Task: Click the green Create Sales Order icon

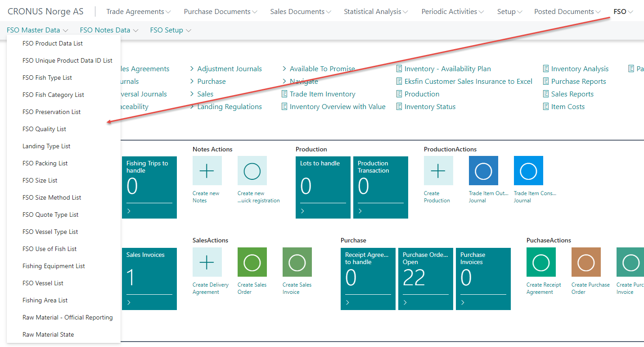Action: [252, 262]
